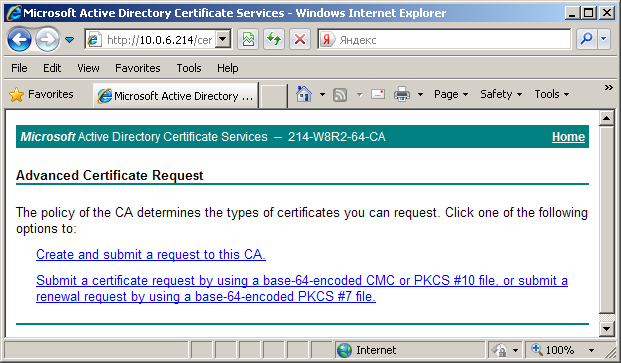Expand the command bar overflow chevron

[609, 87]
